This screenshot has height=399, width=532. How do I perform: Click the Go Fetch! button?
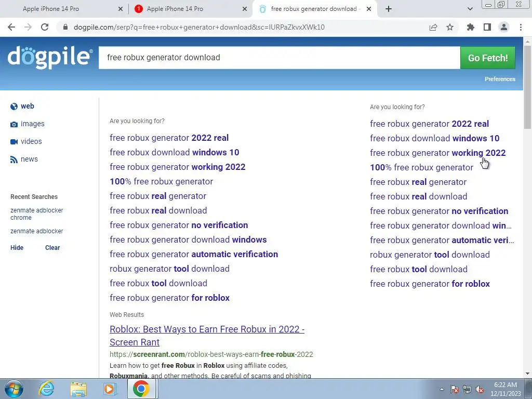(487, 58)
